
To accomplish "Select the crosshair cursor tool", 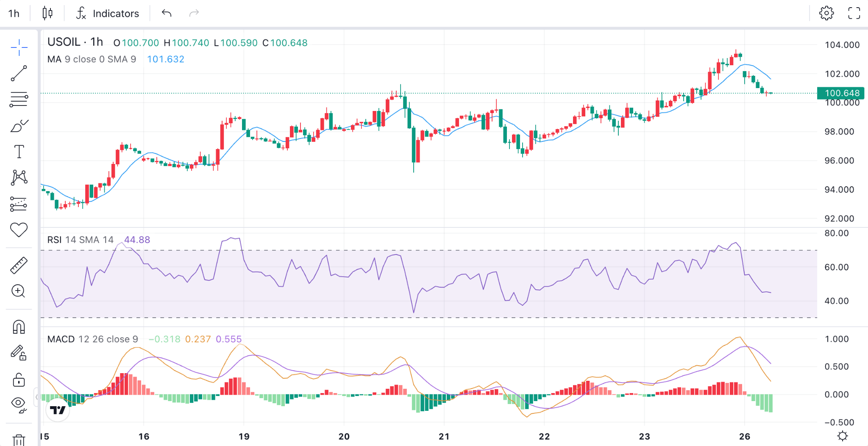I will pyautogui.click(x=19, y=47).
